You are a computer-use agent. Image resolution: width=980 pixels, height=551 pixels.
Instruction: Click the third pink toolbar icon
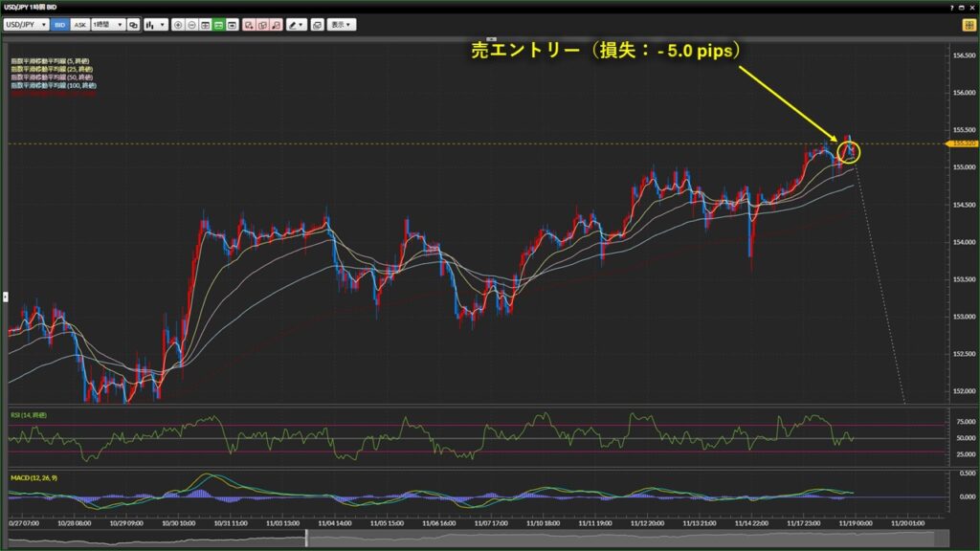pyautogui.click(x=276, y=24)
